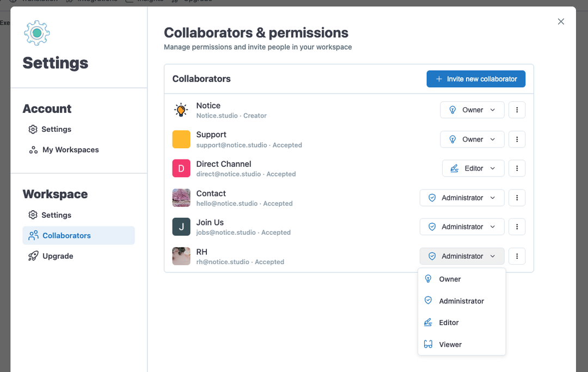Click the hello@notice.studio email text
The width and height of the screenshot is (588, 372).
pos(227,204)
